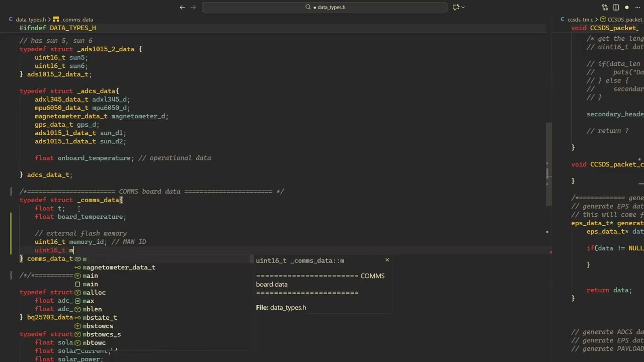
Task: Click the field icon beside 'm' suggestion
Action: (77, 259)
